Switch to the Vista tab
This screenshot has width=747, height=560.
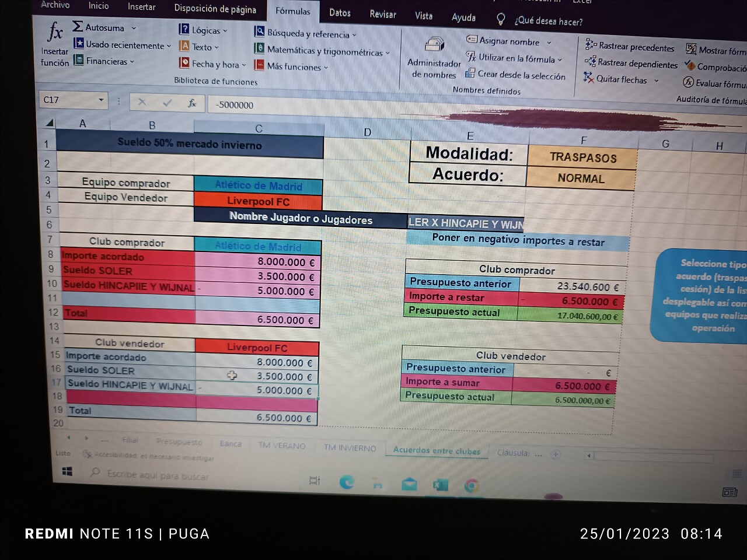(424, 16)
